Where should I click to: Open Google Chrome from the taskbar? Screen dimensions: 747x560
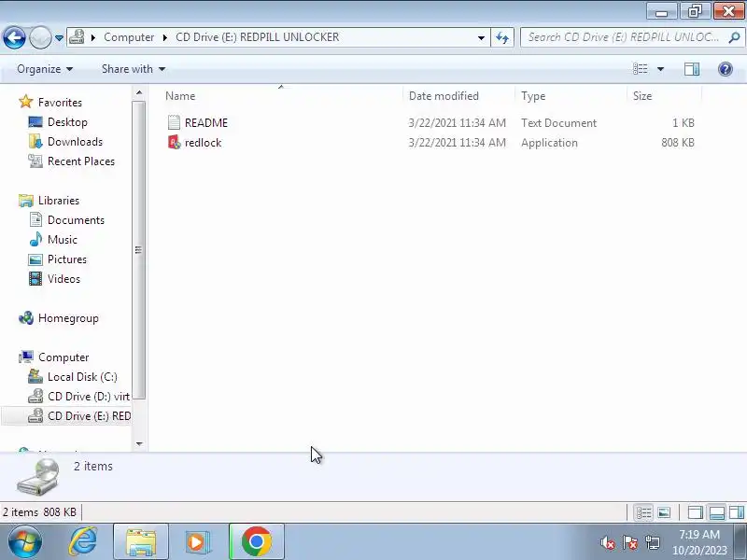pyautogui.click(x=256, y=542)
